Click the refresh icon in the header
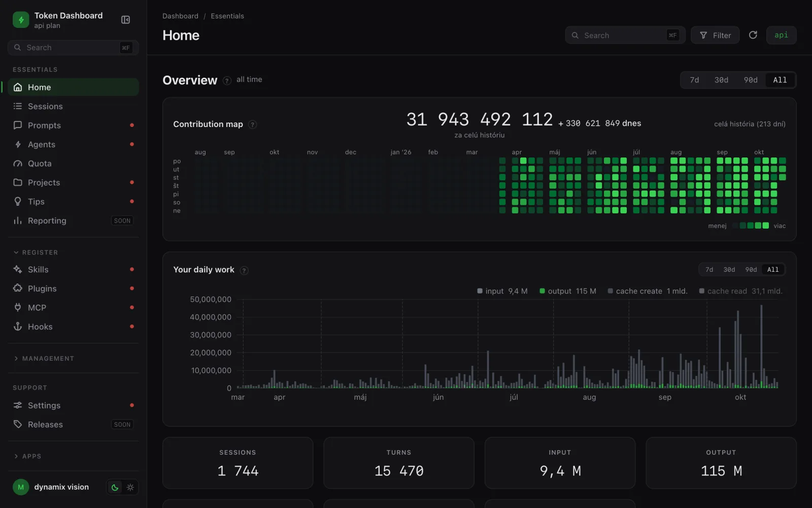812x508 pixels. 753,35
